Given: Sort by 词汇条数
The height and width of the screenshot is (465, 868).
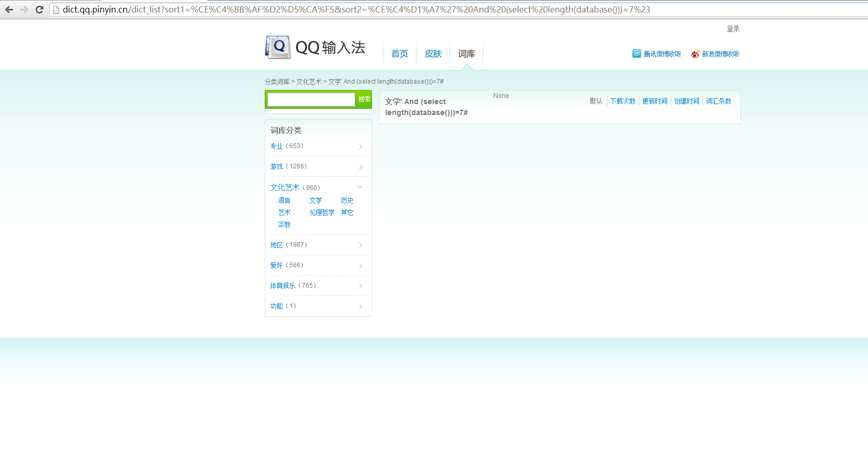Looking at the screenshot, I should 718,101.
